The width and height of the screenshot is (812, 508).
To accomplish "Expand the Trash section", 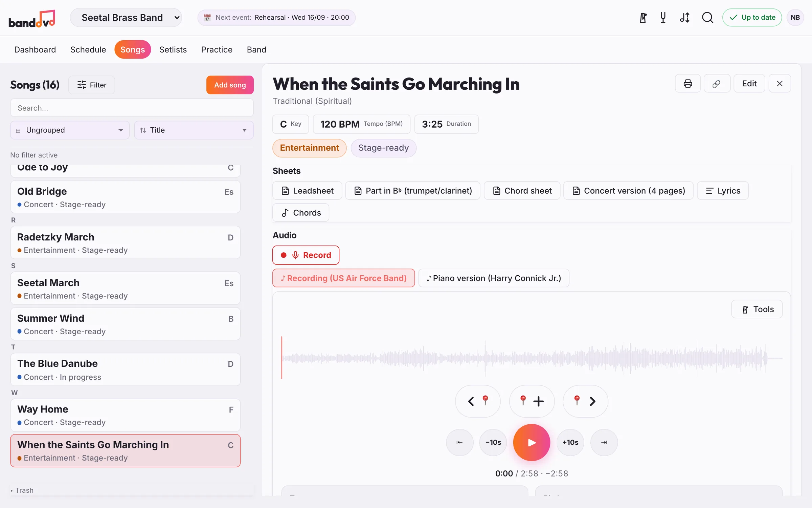I will (x=22, y=490).
